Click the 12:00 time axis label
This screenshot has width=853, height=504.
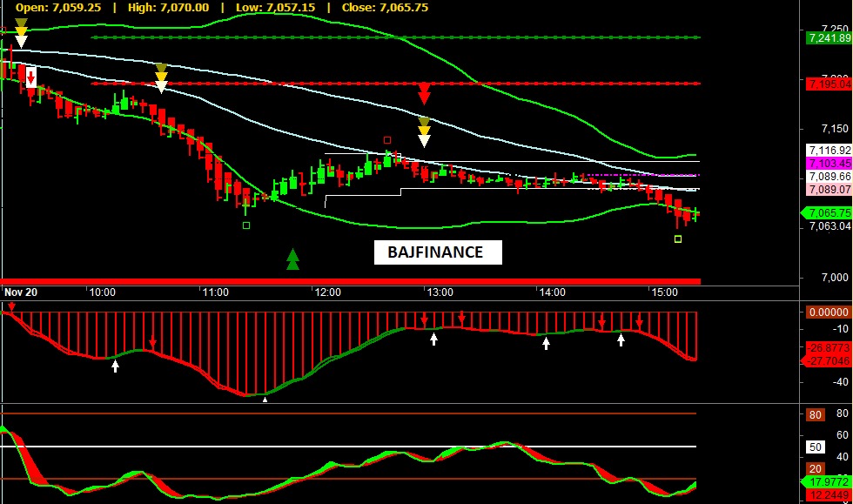pos(327,293)
